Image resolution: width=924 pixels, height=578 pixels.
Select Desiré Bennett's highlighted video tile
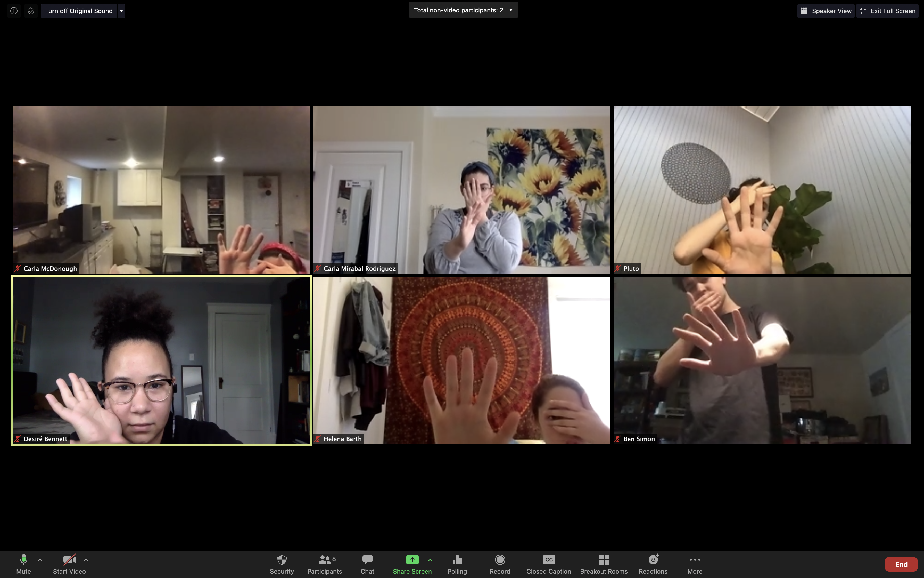coord(162,360)
